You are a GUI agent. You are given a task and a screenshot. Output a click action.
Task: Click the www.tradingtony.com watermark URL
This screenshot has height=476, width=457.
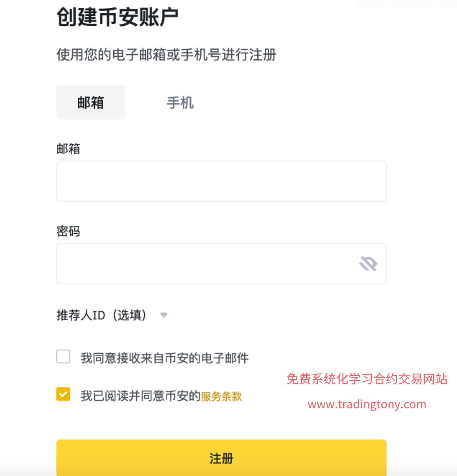point(367,404)
